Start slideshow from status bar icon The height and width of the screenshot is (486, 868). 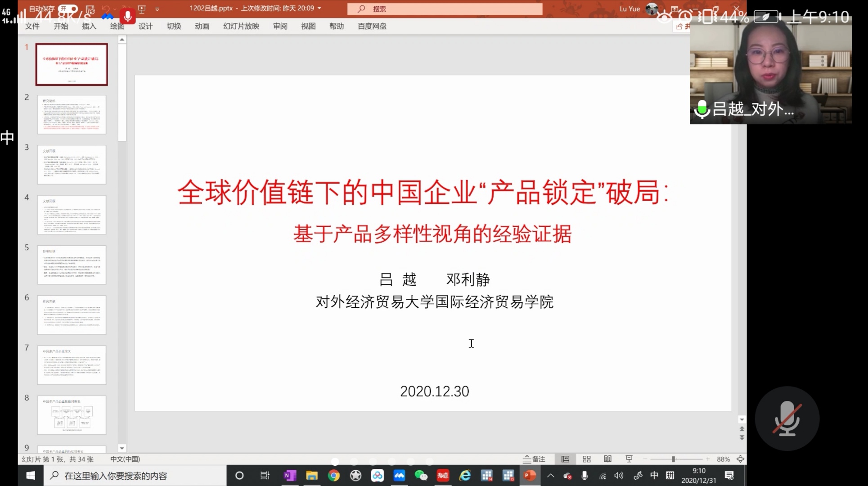coord(629,459)
